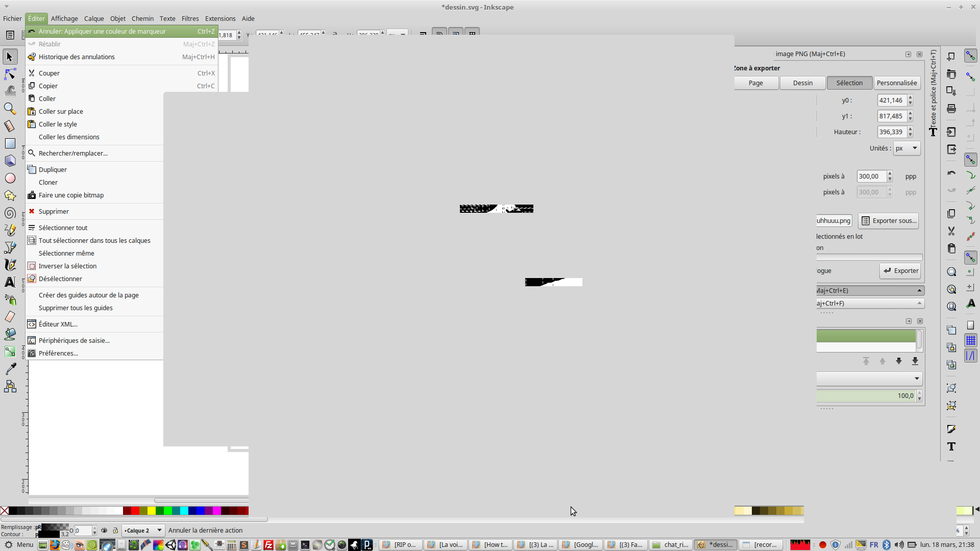
Task: Select the Rectangle tool
Action: tap(10, 143)
